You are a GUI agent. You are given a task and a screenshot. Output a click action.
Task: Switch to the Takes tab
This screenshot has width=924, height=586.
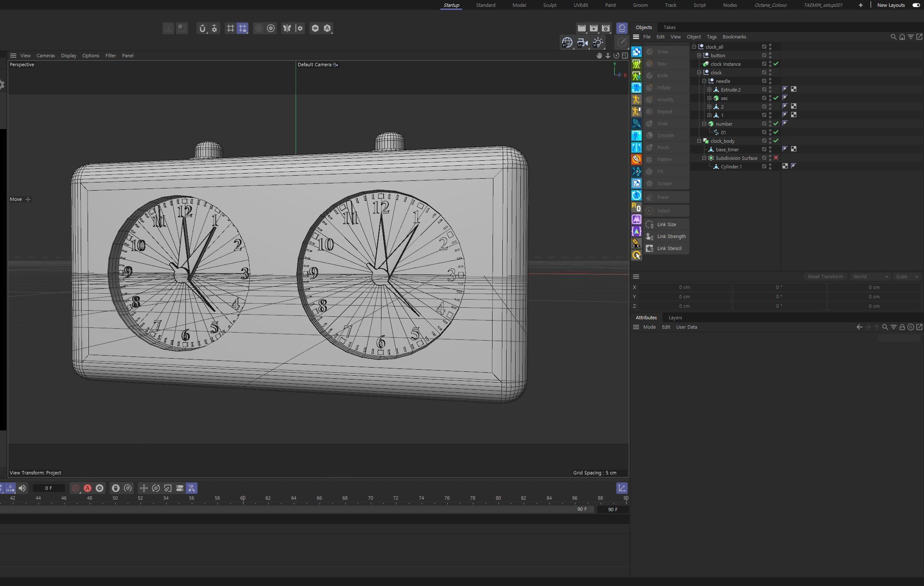(669, 27)
